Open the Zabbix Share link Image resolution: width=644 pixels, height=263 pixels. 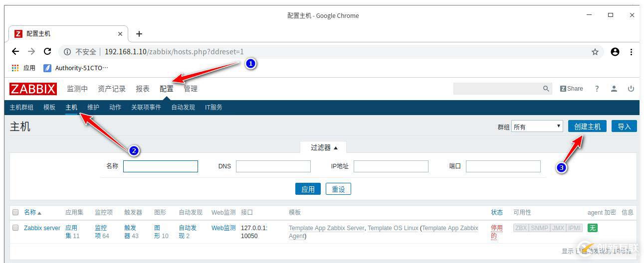pos(572,89)
